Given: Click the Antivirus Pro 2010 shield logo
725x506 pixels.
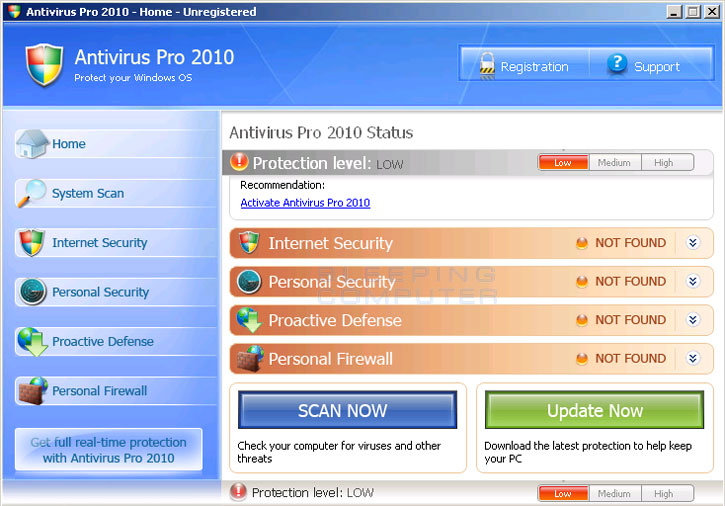Looking at the screenshot, I should [44, 64].
